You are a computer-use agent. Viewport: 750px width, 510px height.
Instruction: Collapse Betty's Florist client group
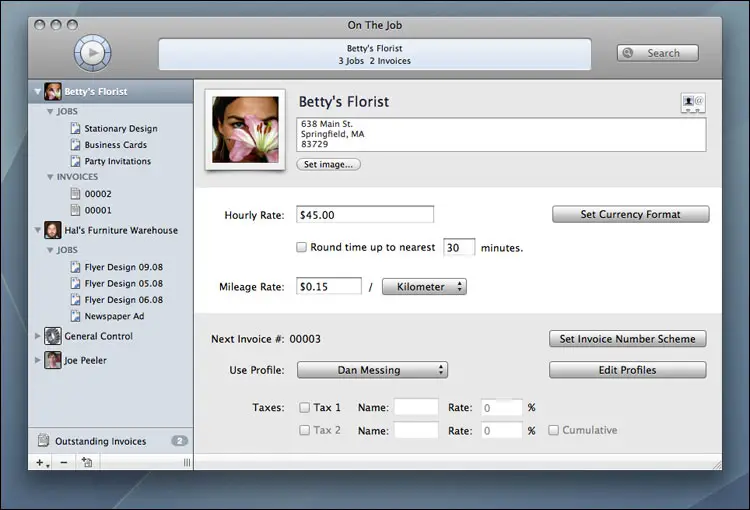click(x=37, y=91)
